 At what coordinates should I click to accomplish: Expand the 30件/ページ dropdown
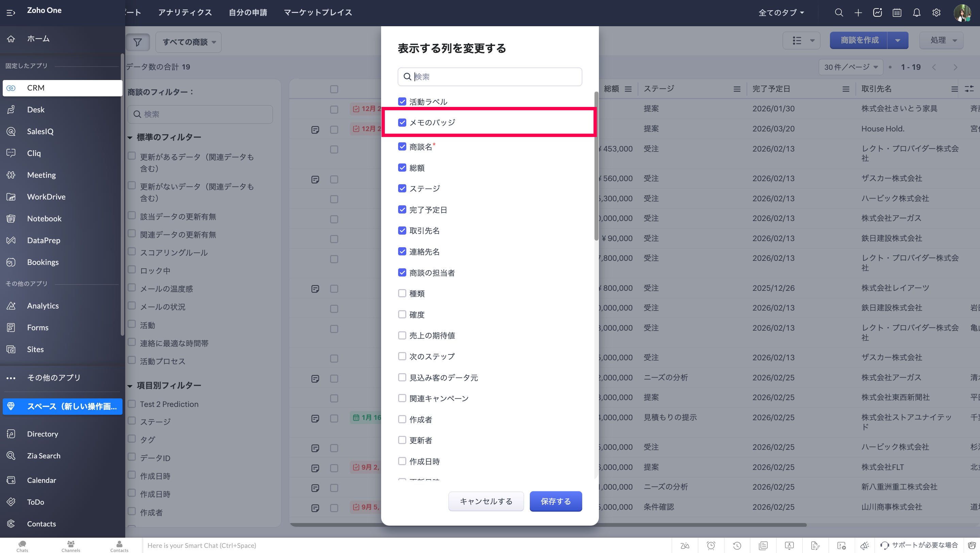pyautogui.click(x=851, y=67)
